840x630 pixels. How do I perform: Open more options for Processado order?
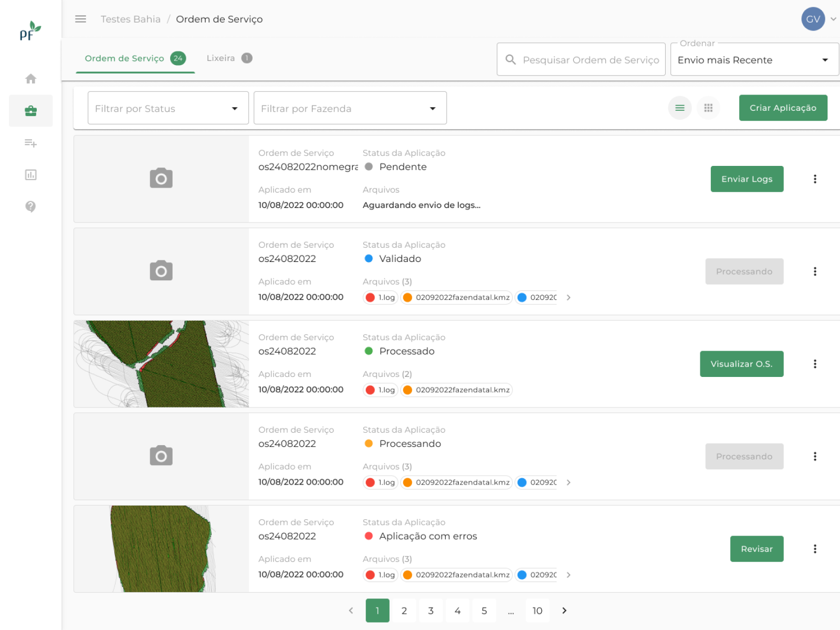(x=815, y=364)
